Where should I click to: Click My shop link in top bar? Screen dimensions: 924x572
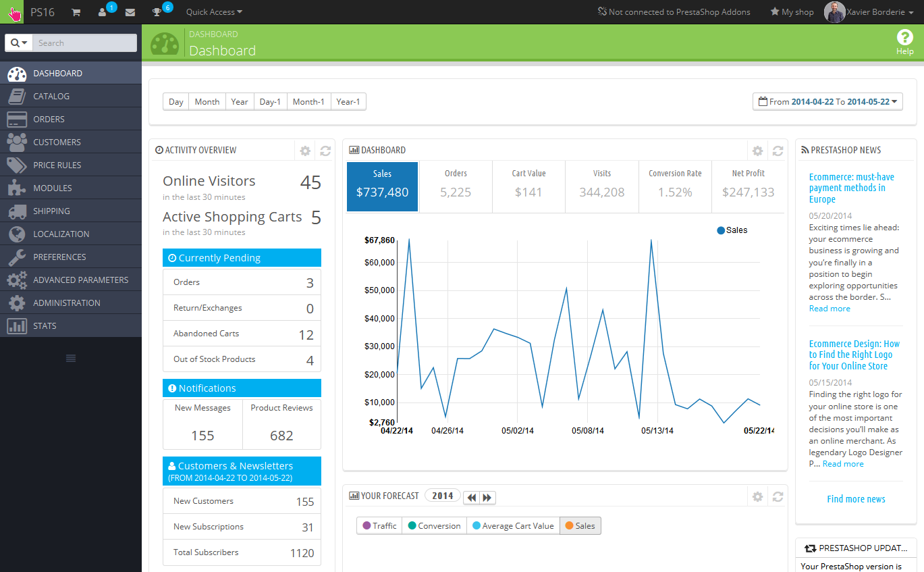pyautogui.click(x=792, y=12)
